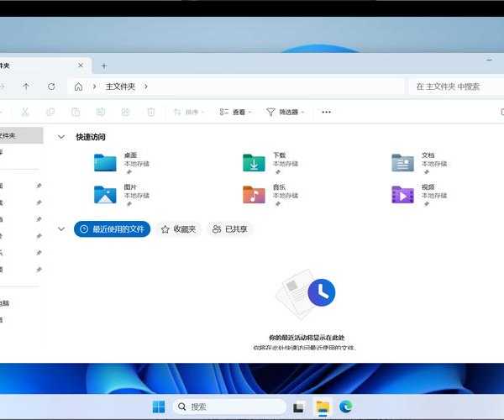This screenshot has width=504, height=420.
Task: Select the 最近使用的文件 tab
Action: click(x=113, y=228)
